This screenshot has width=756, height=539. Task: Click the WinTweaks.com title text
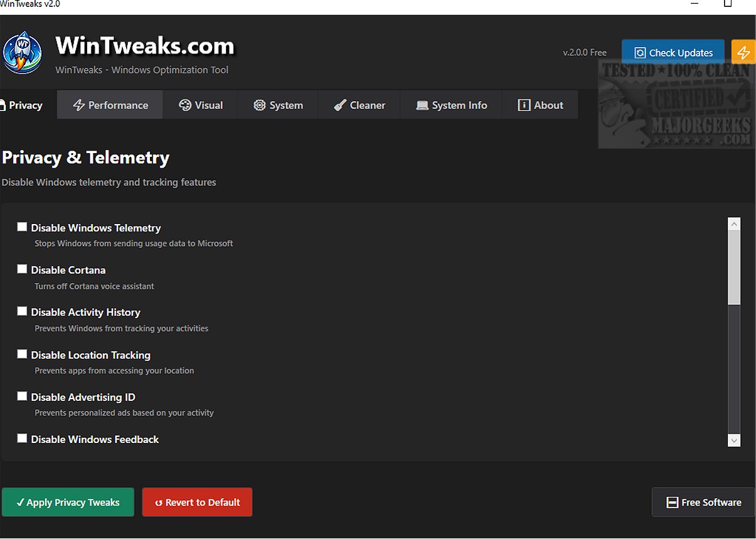click(145, 46)
